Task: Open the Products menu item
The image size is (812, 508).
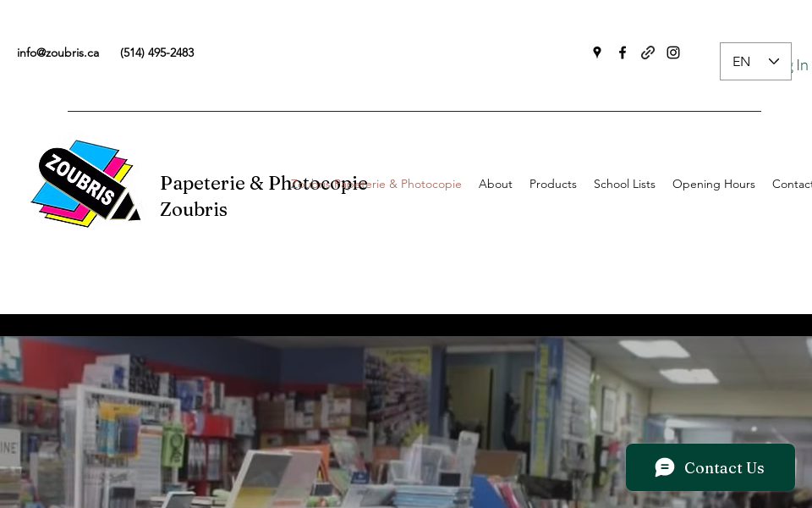Action: pyautogui.click(x=552, y=184)
